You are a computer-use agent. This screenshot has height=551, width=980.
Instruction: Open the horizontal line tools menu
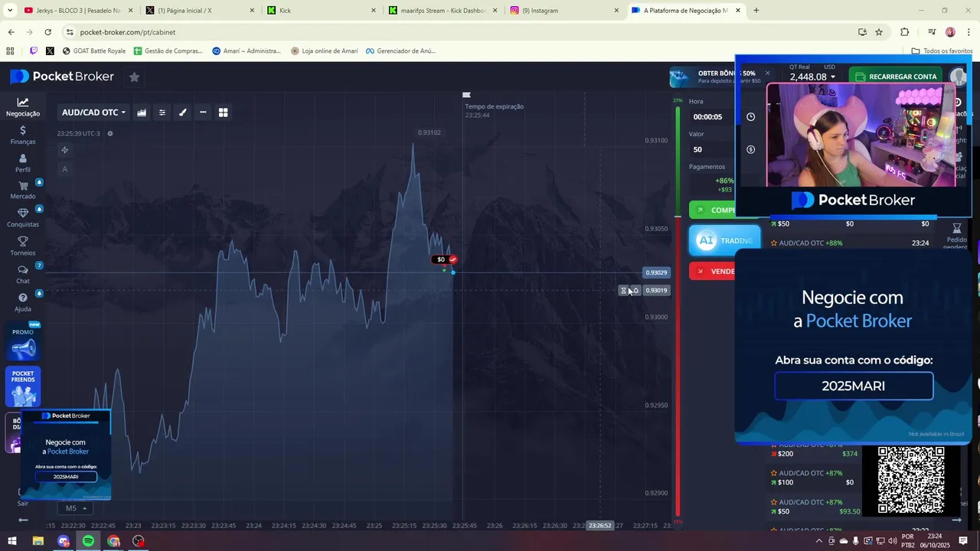203,112
